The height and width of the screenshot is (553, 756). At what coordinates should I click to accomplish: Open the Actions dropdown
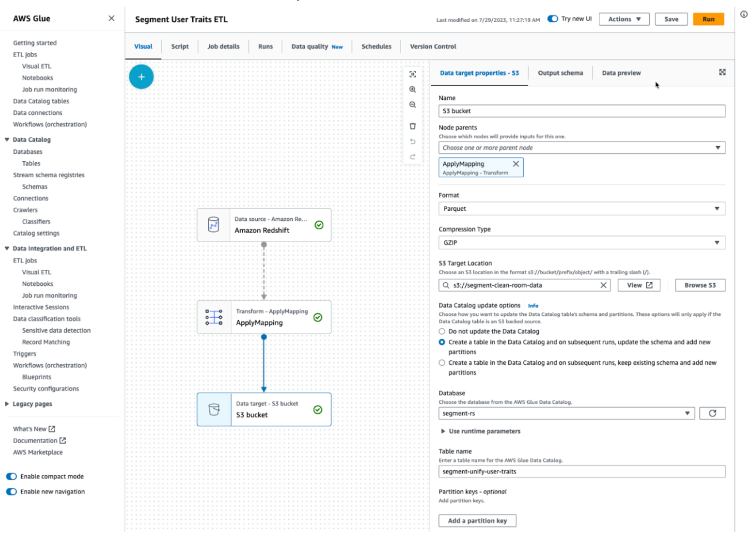point(624,19)
